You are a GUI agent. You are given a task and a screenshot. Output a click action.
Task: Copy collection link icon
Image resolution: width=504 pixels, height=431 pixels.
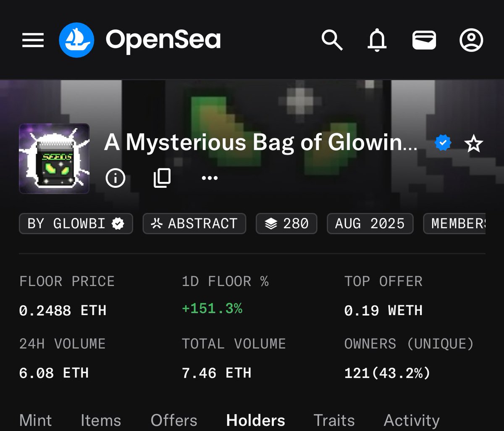pyautogui.click(x=162, y=178)
